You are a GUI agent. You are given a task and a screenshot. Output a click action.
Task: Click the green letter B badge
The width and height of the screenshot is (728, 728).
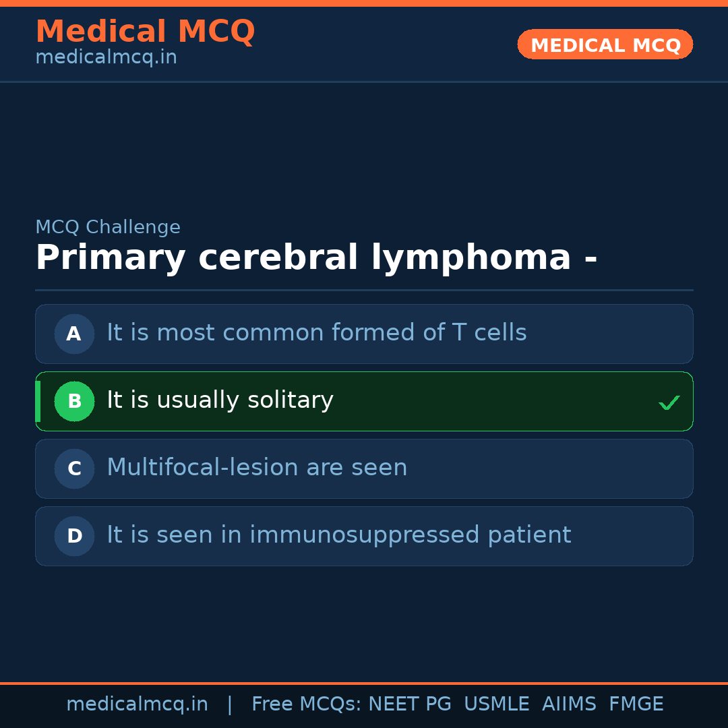pyautogui.click(x=74, y=401)
